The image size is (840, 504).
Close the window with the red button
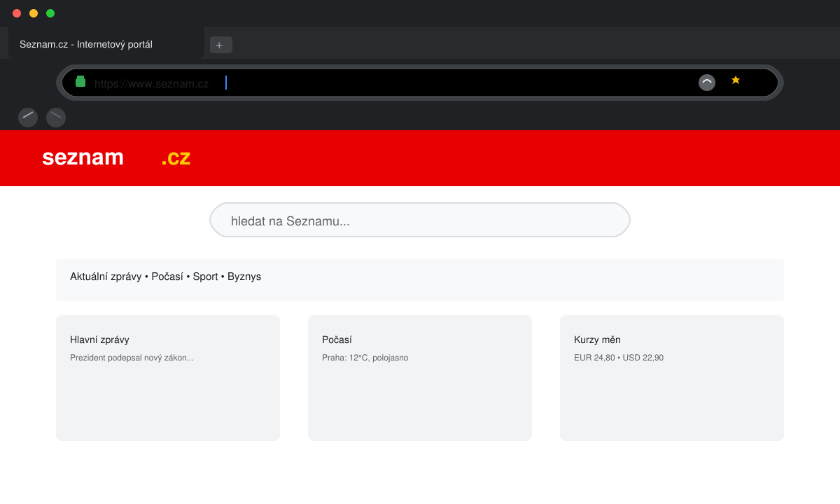[17, 13]
